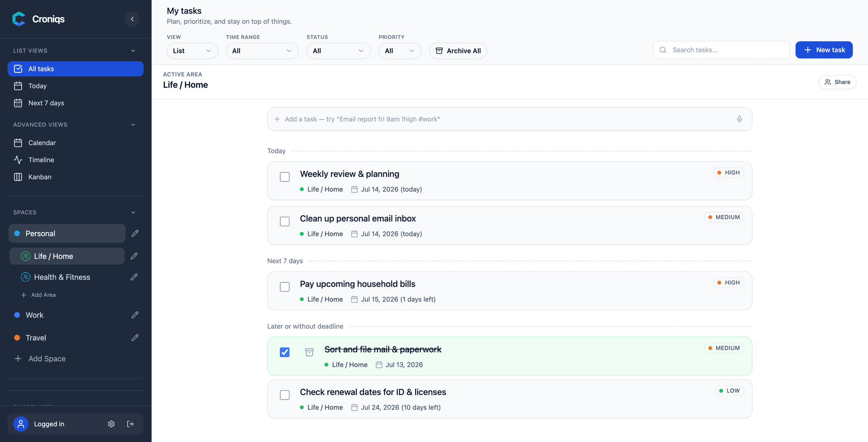Collapse the List Views section
Viewport: 868px width, 442px height.
tap(133, 51)
